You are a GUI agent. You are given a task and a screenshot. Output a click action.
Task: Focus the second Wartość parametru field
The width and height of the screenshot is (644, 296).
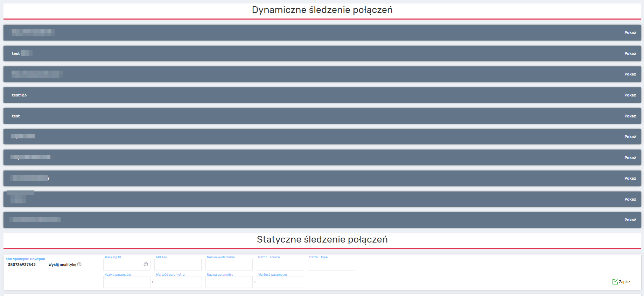tap(280, 282)
